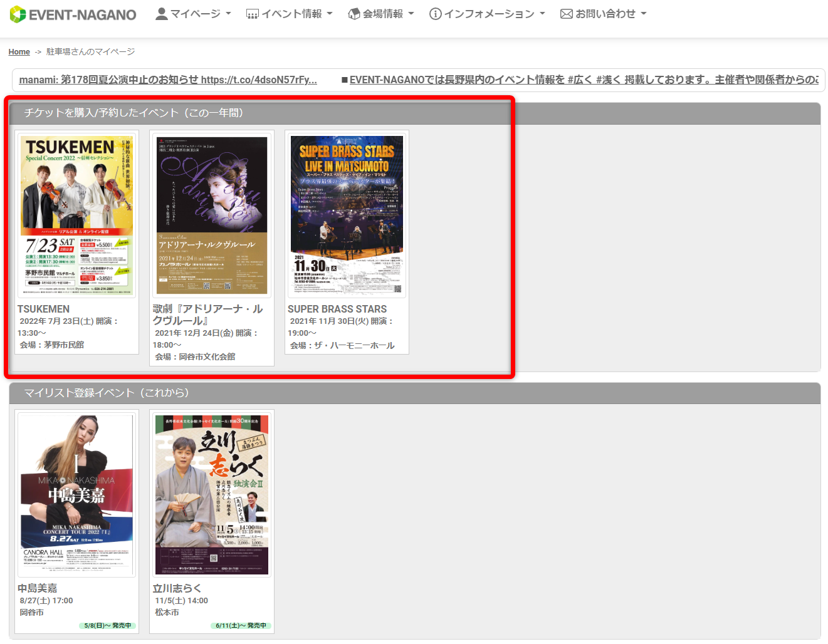Screen dimensions: 828x644
Task: Expand the インフォメーション dropdown caret
Action: (x=542, y=14)
